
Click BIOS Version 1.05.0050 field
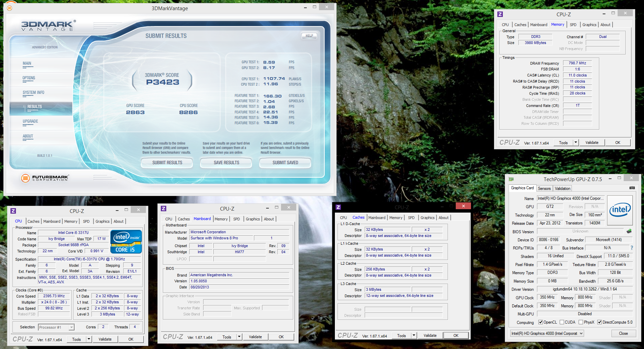(x=239, y=281)
